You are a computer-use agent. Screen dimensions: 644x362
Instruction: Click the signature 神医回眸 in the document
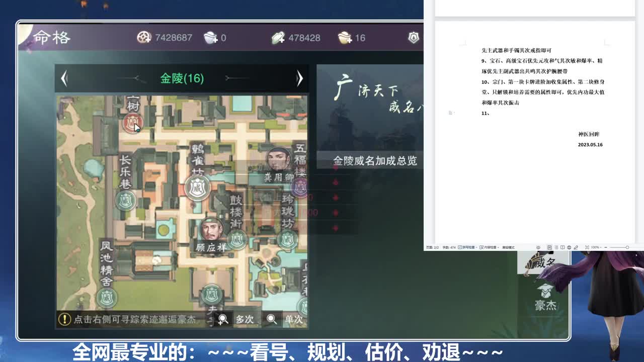point(589,134)
